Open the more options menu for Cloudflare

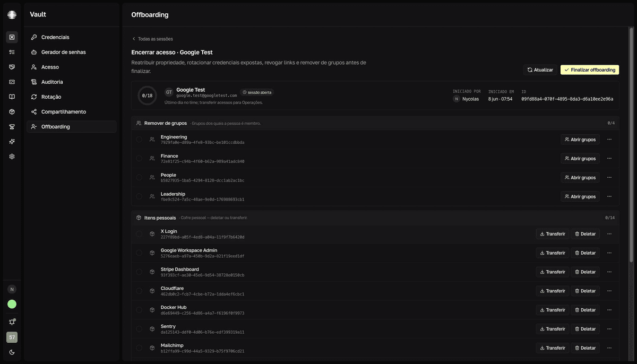[x=609, y=291]
